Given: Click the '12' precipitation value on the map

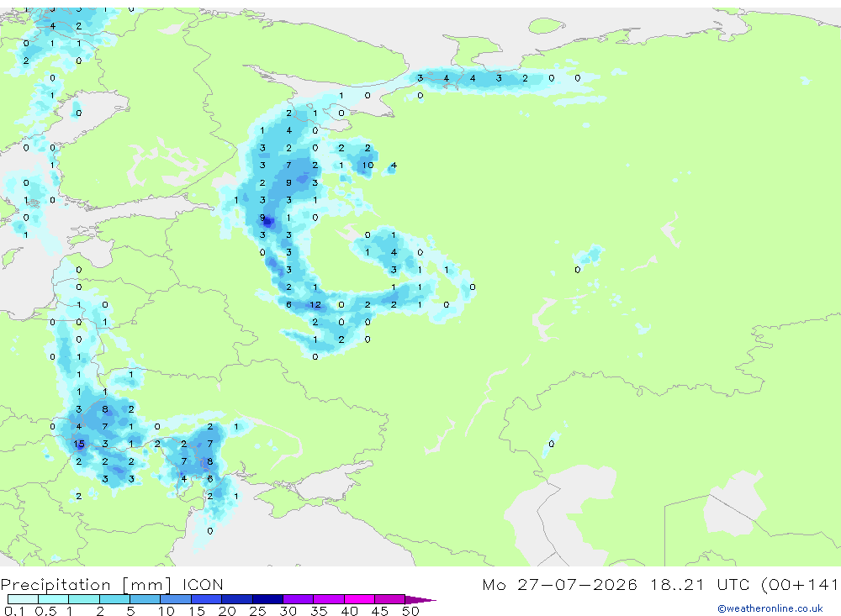Looking at the screenshot, I should pyautogui.click(x=315, y=304).
